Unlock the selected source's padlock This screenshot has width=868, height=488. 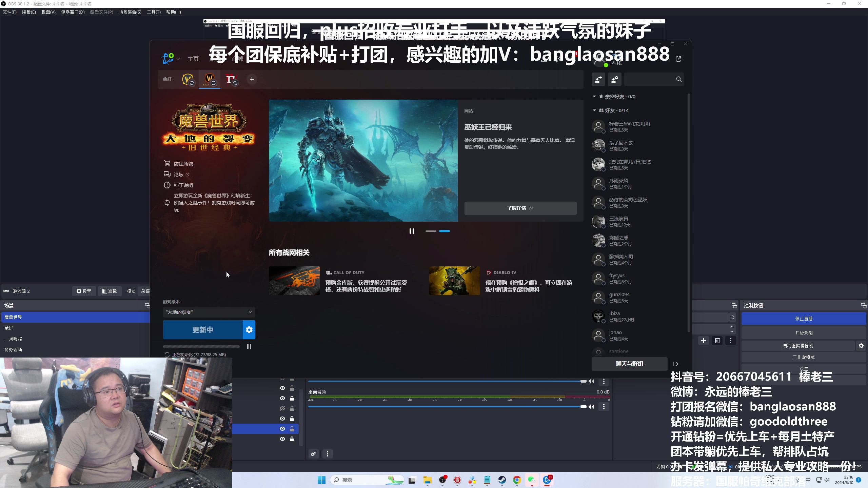pos(292,429)
